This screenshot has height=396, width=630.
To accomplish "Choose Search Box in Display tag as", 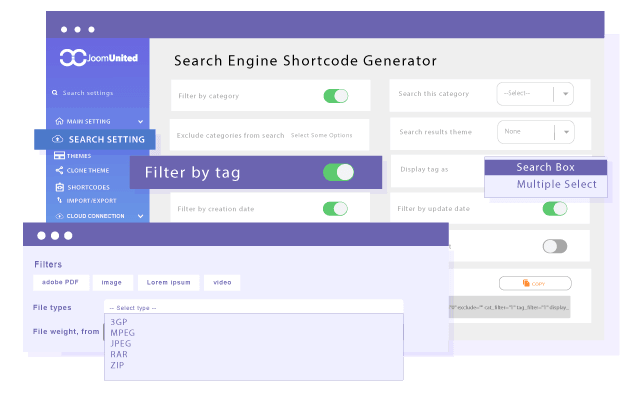I will click(545, 167).
